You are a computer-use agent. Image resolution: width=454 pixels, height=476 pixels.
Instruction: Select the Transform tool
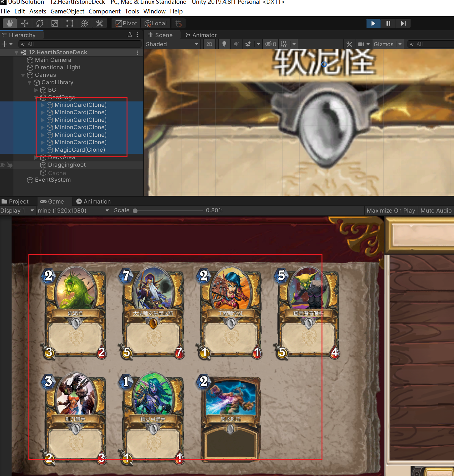click(85, 23)
